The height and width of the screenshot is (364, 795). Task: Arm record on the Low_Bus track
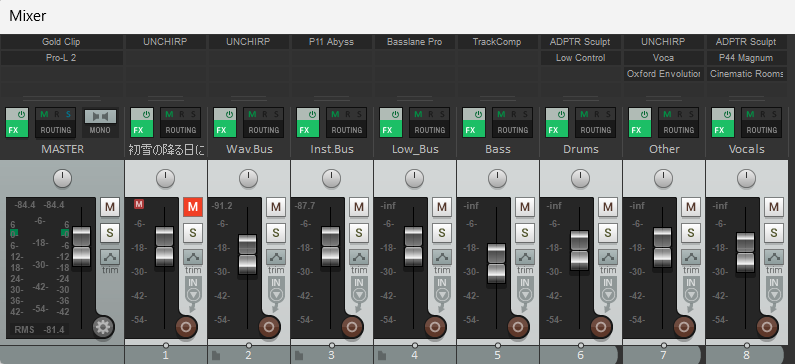point(435,327)
